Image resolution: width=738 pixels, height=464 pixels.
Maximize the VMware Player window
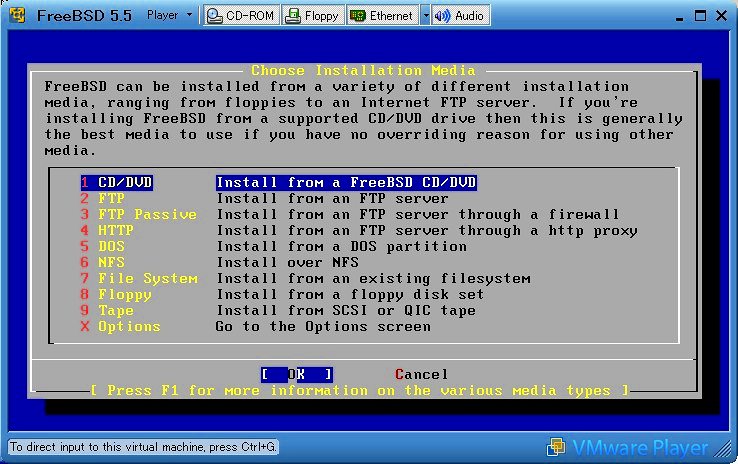click(697, 15)
